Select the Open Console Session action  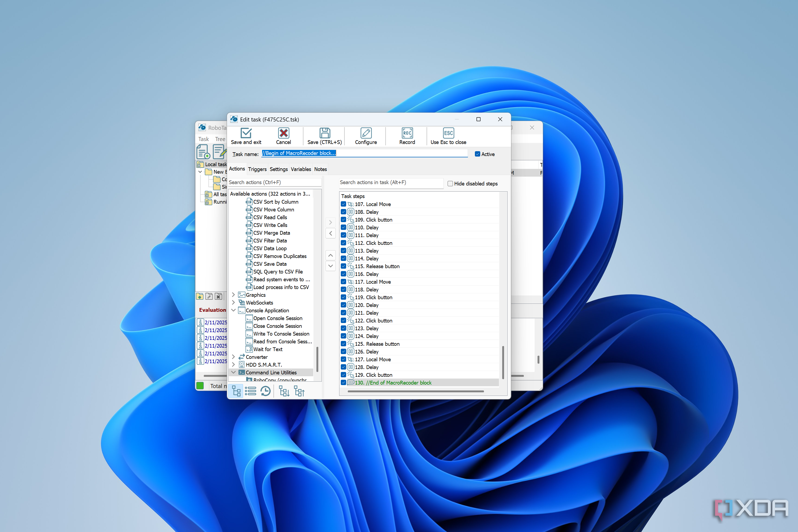(278, 318)
